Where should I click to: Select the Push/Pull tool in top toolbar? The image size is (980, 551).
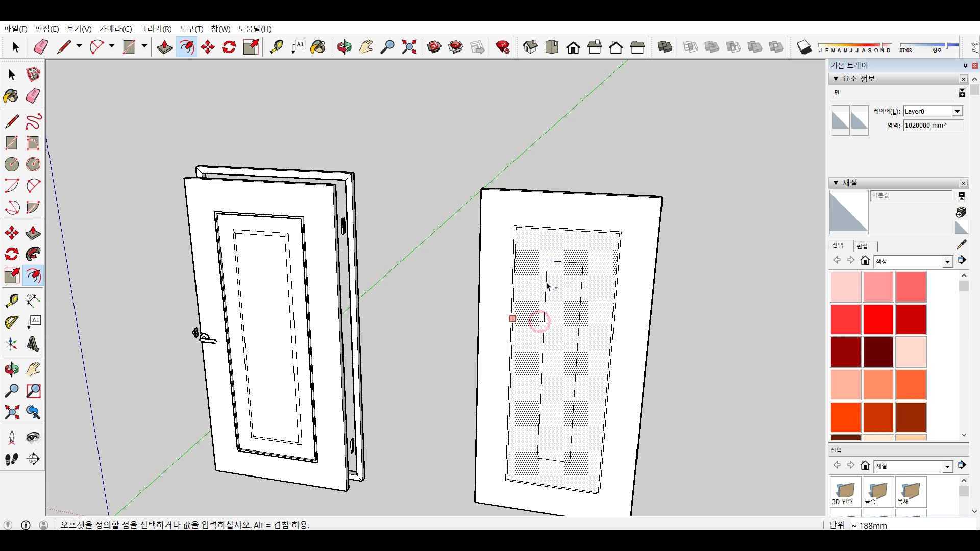164,47
